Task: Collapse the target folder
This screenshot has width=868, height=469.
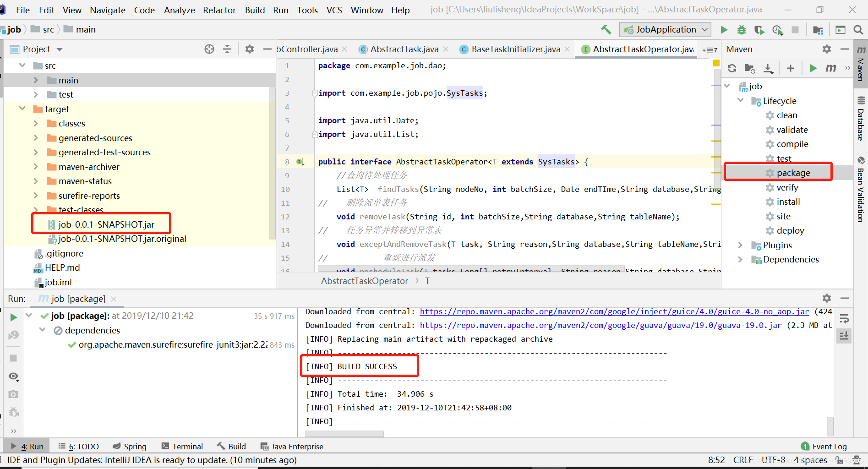Action: [22, 109]
